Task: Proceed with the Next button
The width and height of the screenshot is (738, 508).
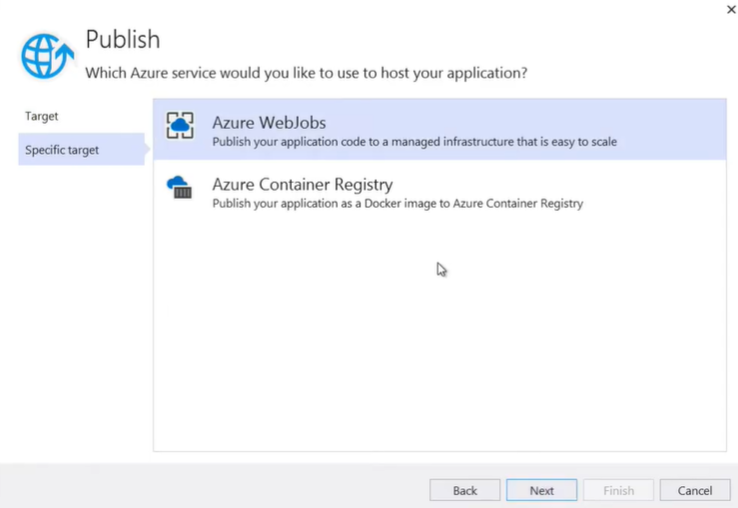Action: 541,491
